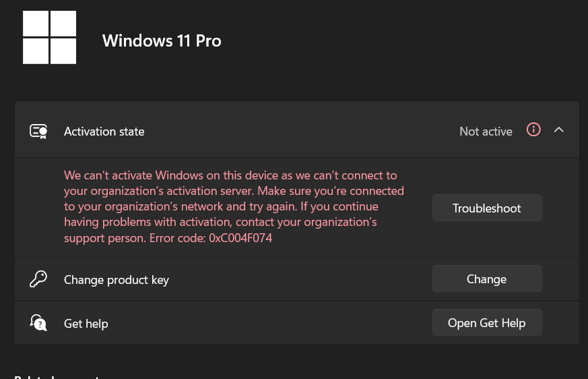Image resolution: width=588 pixels, height=379 pixels.
Task: Click the red info icon next to Not active
Action: pyautogui.click(x=533, y=130)
